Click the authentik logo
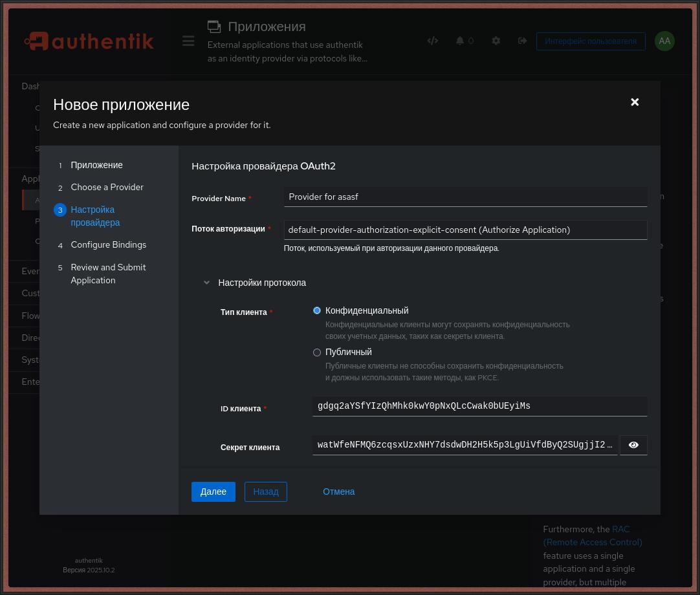Screen dimensions: 700x595 (x=89, y=41)
